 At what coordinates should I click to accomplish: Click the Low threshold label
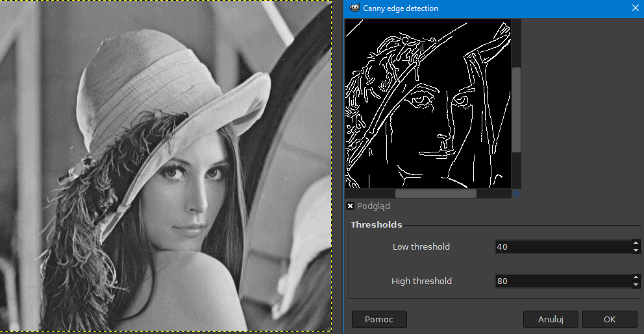coord(421,246)
